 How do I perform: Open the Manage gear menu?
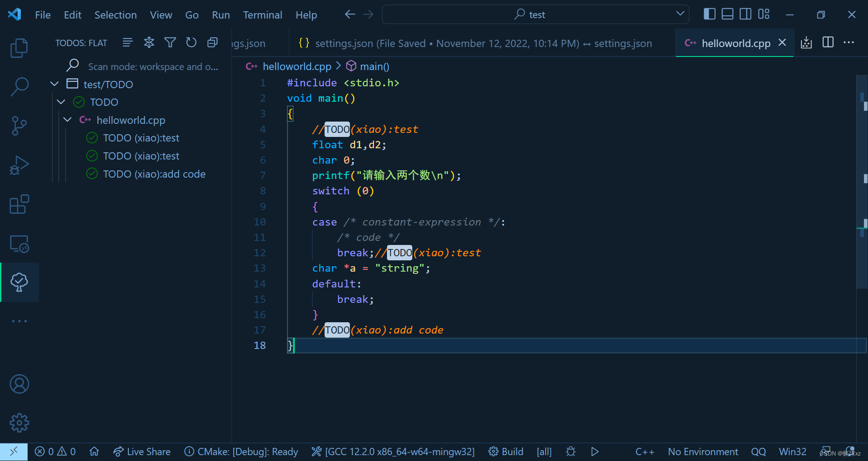[19, 423]
